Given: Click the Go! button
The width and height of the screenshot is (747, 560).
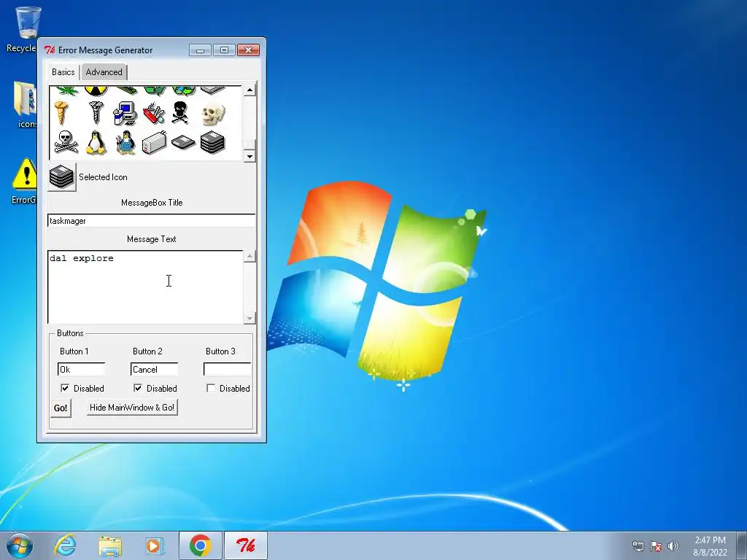Looking at the screenshot, I should 61,408.
